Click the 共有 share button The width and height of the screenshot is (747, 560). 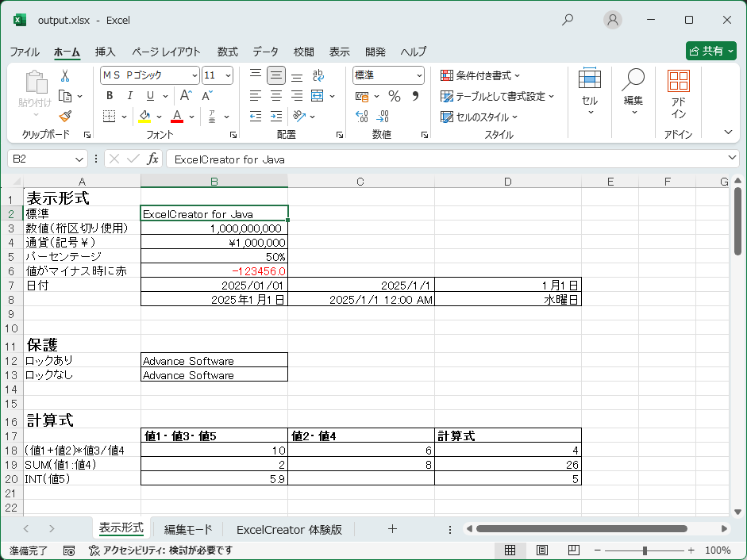pos(710,49)
